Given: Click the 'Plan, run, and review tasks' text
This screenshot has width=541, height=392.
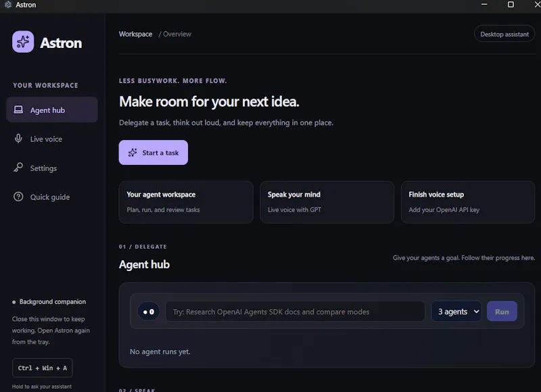Looking at the screenshot, I should point(163,210).
